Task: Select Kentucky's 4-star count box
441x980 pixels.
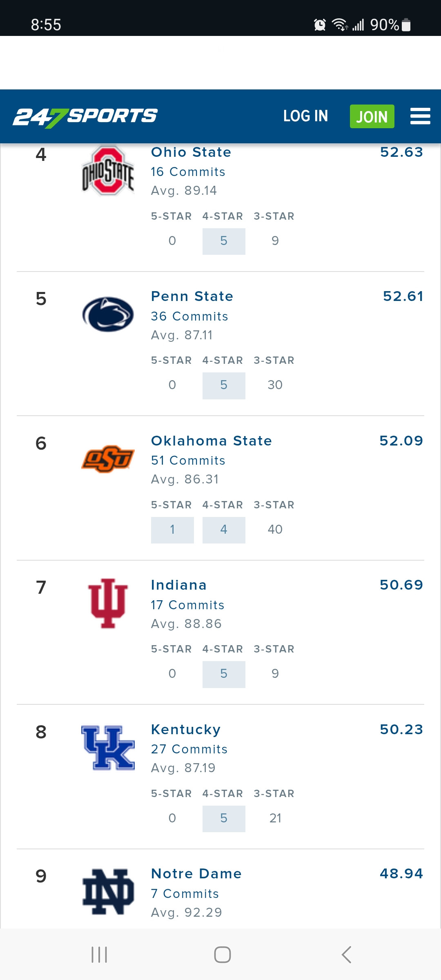Action: pyautogui.click(x=224, y=818)
